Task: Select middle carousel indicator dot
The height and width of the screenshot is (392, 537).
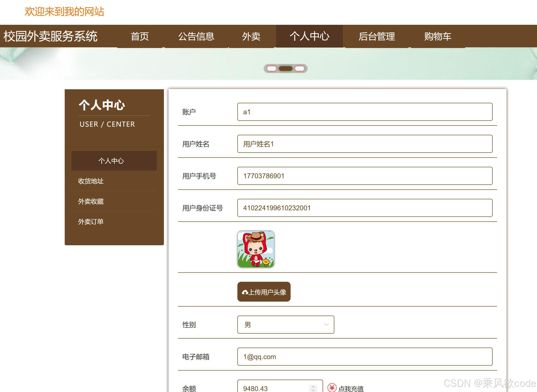Action: coord(285,69)
